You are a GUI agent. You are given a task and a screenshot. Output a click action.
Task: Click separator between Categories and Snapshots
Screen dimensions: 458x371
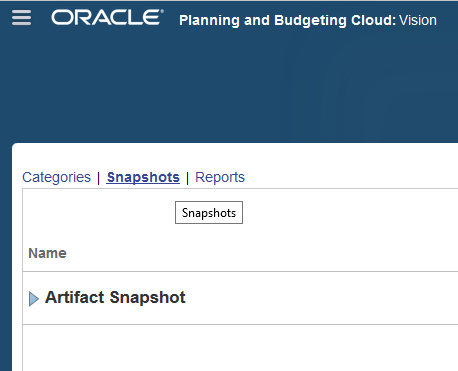click(99, 178)
